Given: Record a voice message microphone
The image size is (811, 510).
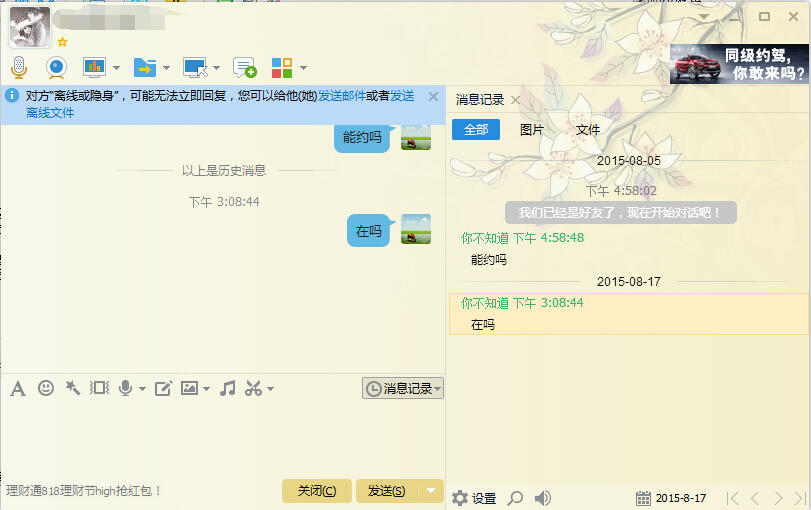Looking at the screenshot, I should click(125, 388).
